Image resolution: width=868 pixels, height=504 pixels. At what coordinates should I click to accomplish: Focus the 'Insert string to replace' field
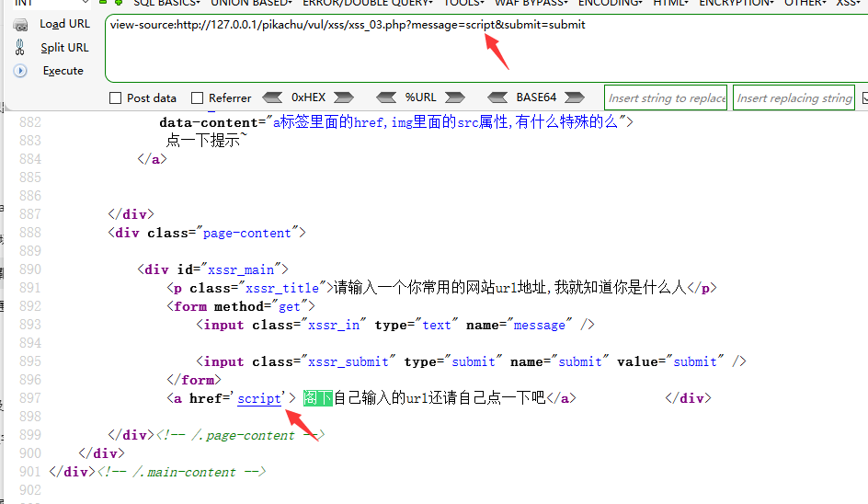click(666, 98)
